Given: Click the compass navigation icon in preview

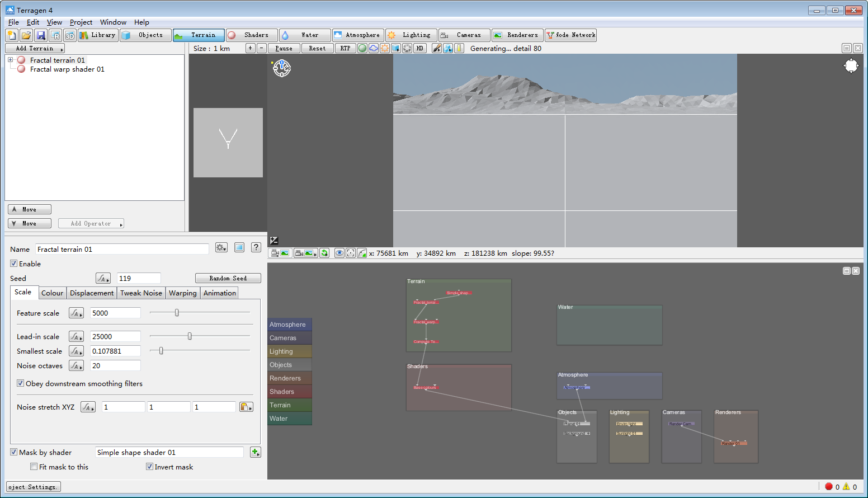Looking at the screenshot, I should (x=281, y=68).
